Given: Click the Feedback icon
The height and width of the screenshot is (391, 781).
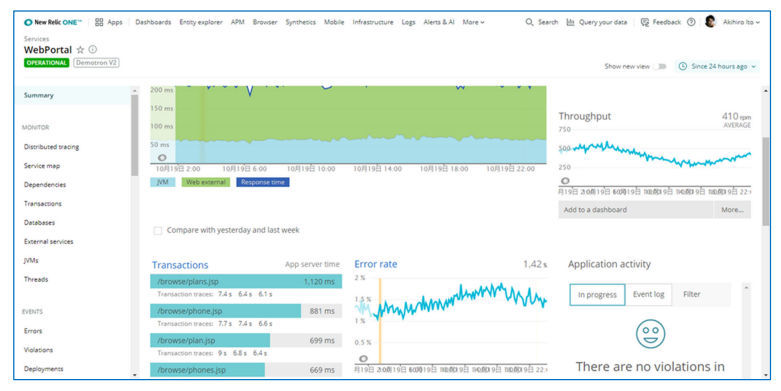Looking at the screenshot, I should pyautogui.click(x=645, y=22).
